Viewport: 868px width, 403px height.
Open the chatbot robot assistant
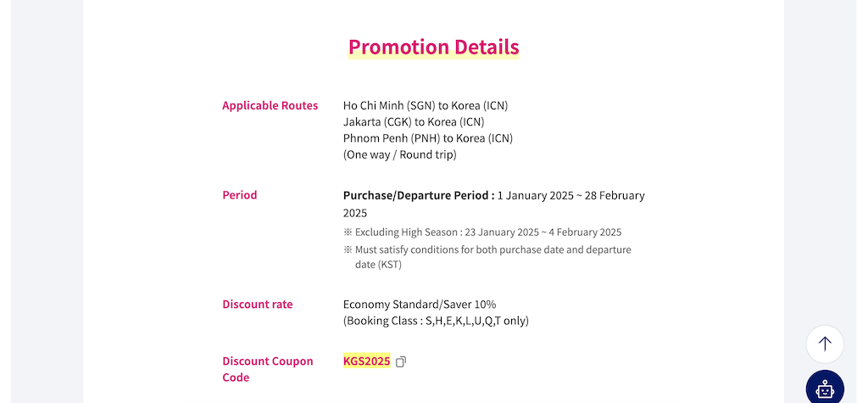coord(825,387)
